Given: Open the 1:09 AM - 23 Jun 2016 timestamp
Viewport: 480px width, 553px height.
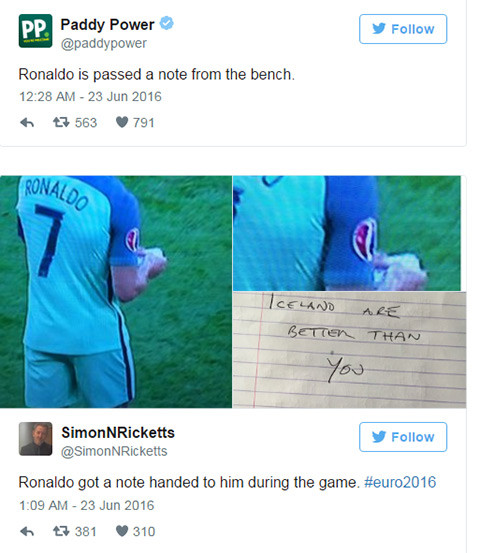Looking at the screenshot, I should click(87, 505).
